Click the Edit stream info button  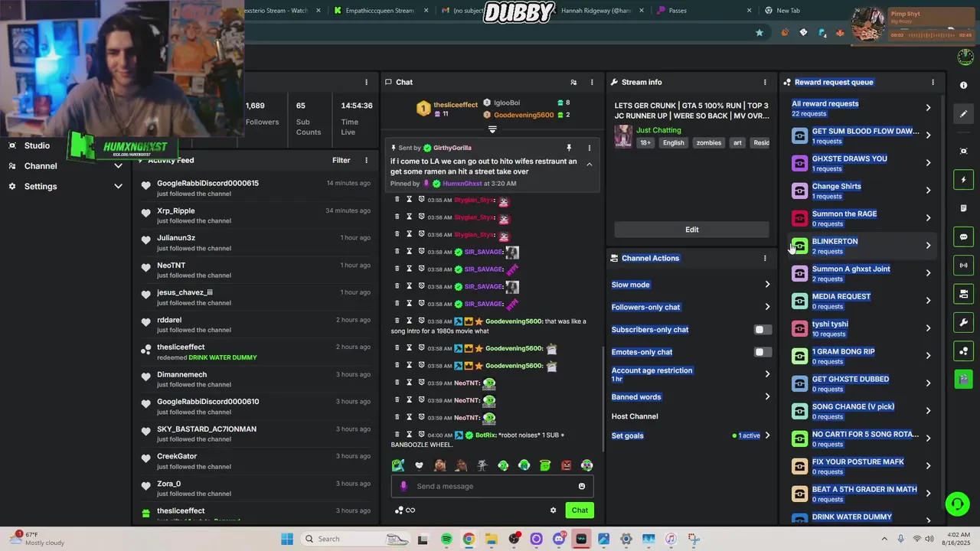click(x=691, y=230)
